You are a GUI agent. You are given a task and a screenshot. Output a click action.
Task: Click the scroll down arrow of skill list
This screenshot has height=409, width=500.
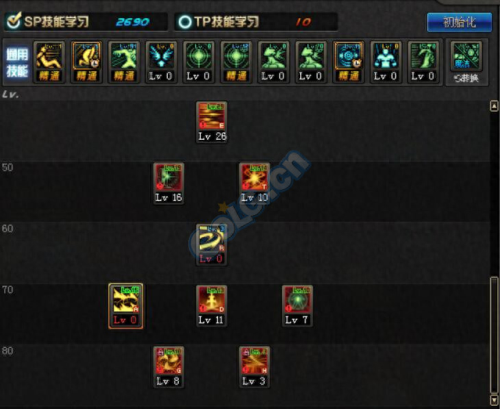click(x=494, y=400)
